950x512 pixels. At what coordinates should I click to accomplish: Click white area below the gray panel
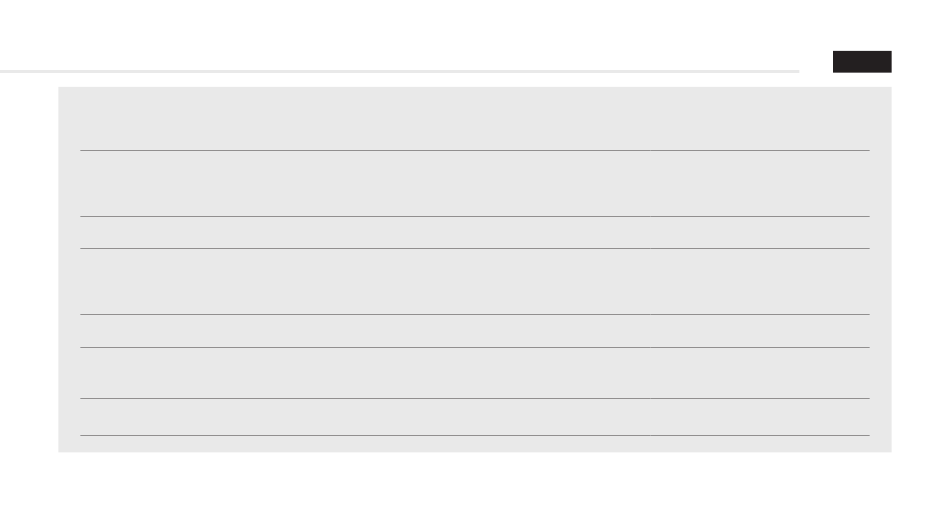coord(474,482)
